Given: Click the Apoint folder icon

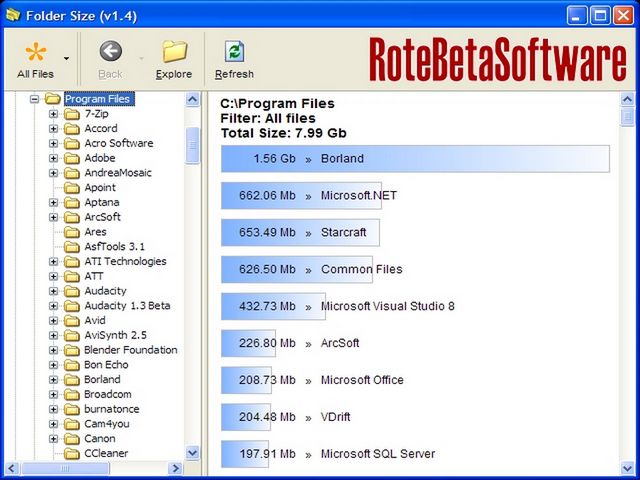Looking at the screenshot, I should coord(72,188).
